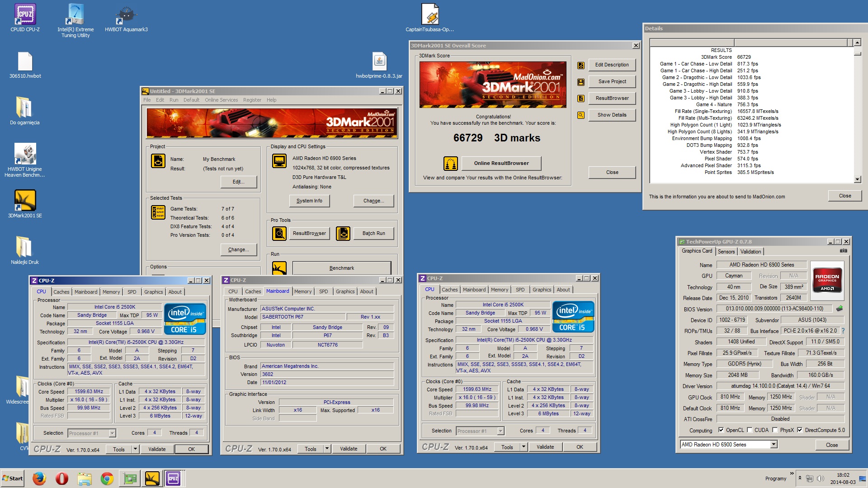Viewport: 868px width, 488px height.
Task: Switch to Memory tab in right CPU-Z
Action: (x=500, y=290)
